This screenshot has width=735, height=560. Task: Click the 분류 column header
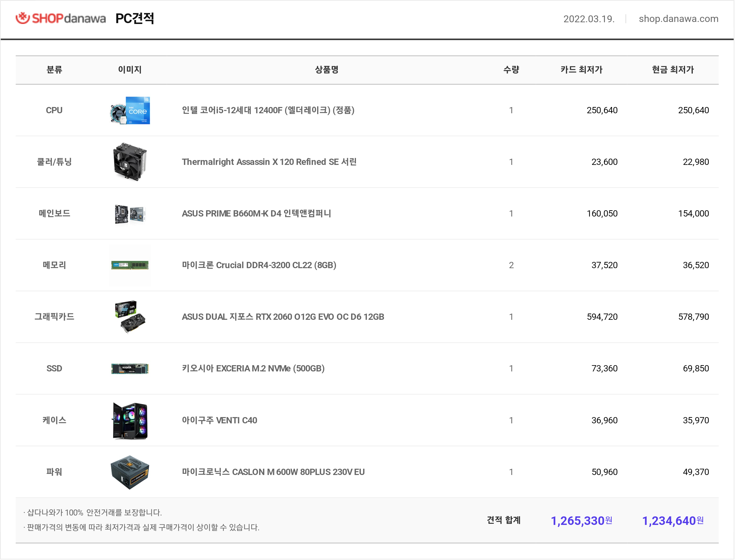click(54, 70)
